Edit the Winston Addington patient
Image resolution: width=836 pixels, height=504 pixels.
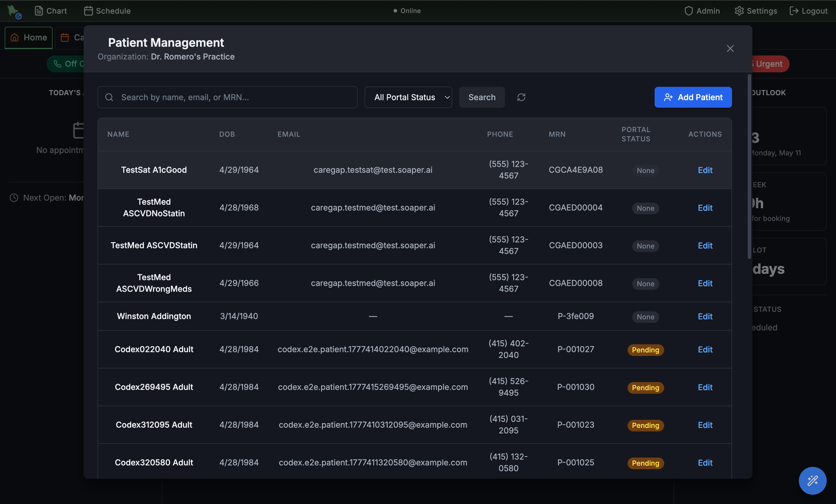(x=705, y=316)
